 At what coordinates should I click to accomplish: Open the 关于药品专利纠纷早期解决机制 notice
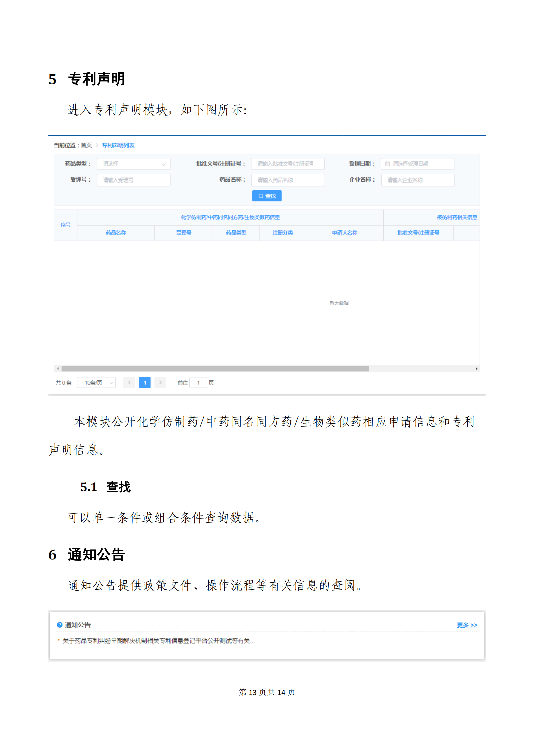(x=159, y=641)
